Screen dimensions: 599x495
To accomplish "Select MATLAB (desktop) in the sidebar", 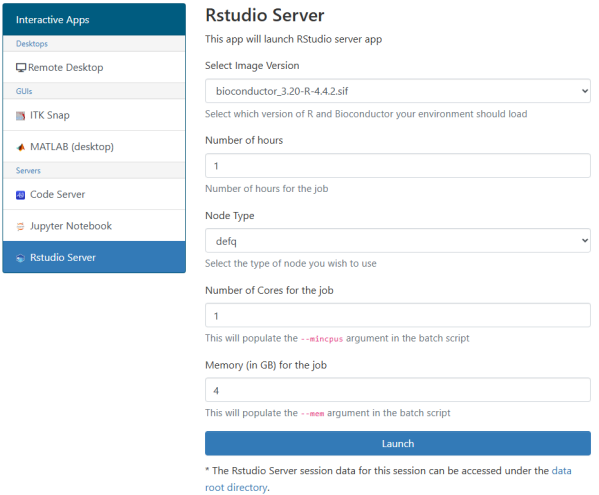I will [94, 147].
